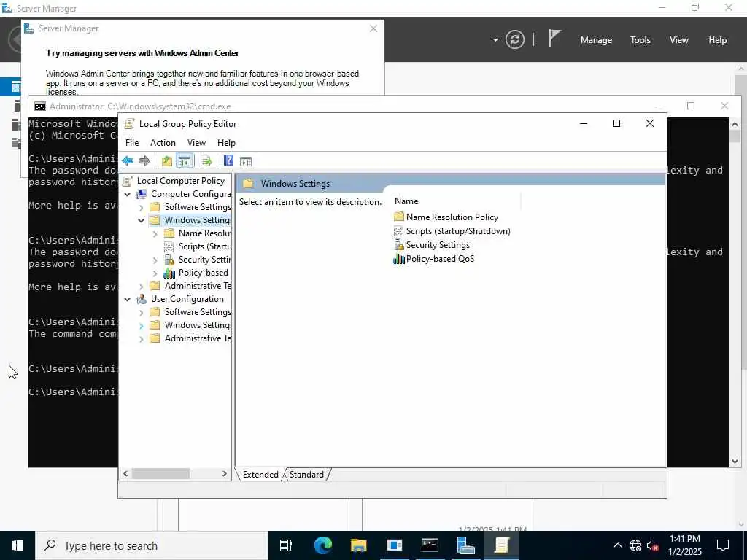This screenshot has width=747, height=560.
Task: Click the Server Manager refresh icon
Action: [x=515, y=39]
